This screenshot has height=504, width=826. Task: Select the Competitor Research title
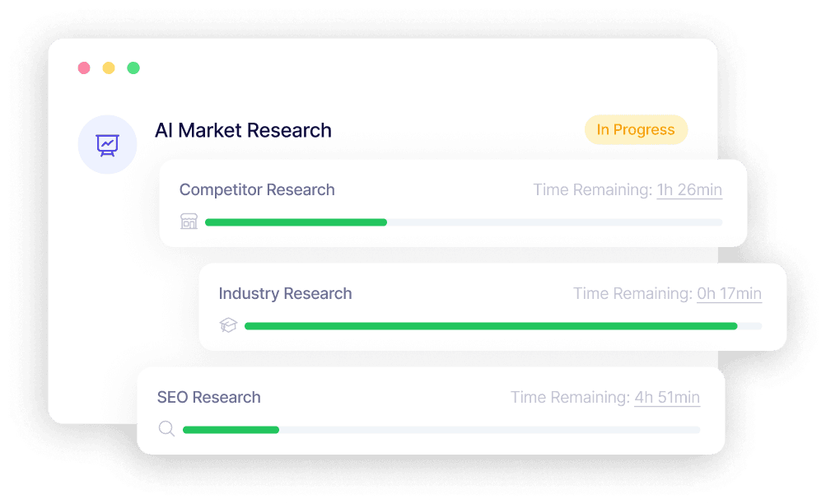pos(257,189)
